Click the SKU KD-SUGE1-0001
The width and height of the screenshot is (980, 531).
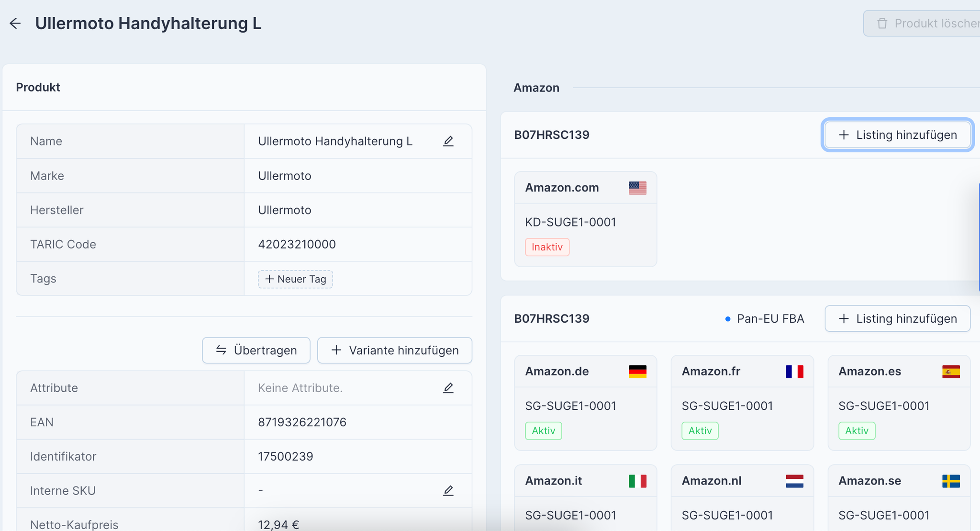pos(570,222)
